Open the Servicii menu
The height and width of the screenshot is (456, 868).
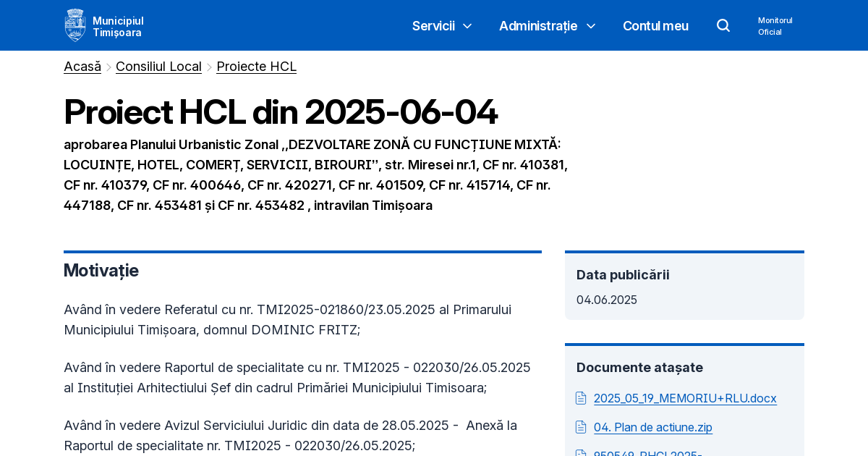(x=433, y=26)
